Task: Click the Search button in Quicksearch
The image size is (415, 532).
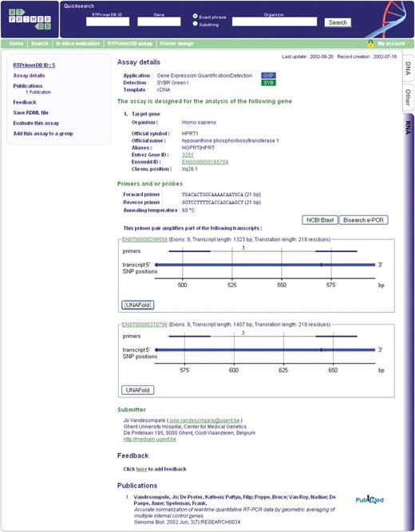Action: click(x=338, y=23)
